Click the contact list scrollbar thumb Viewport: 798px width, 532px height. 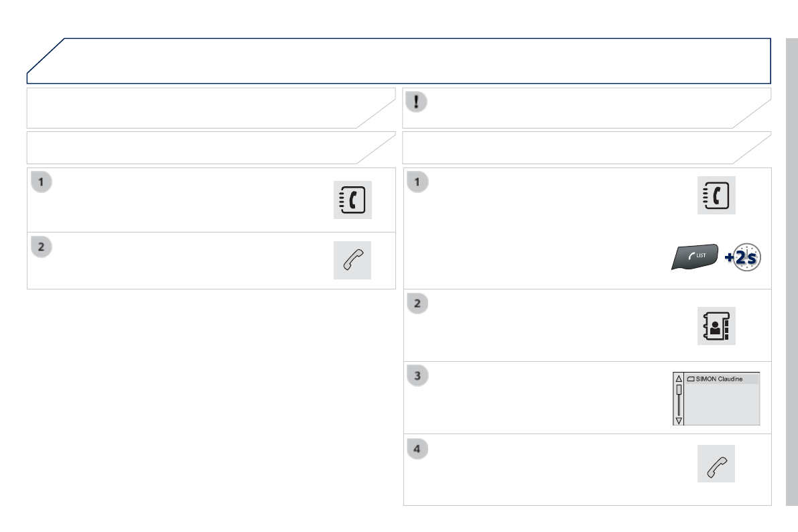678,389
